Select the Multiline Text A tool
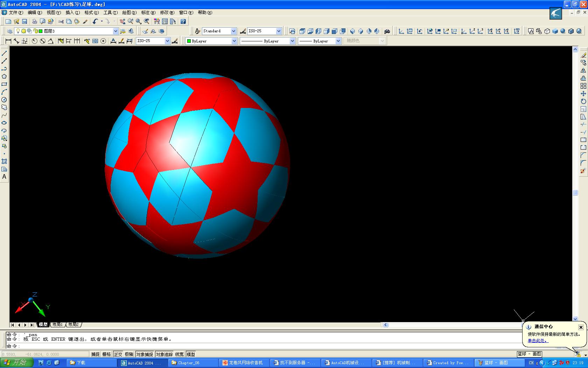This screenshot has width=588, height=368. (4, 177)
